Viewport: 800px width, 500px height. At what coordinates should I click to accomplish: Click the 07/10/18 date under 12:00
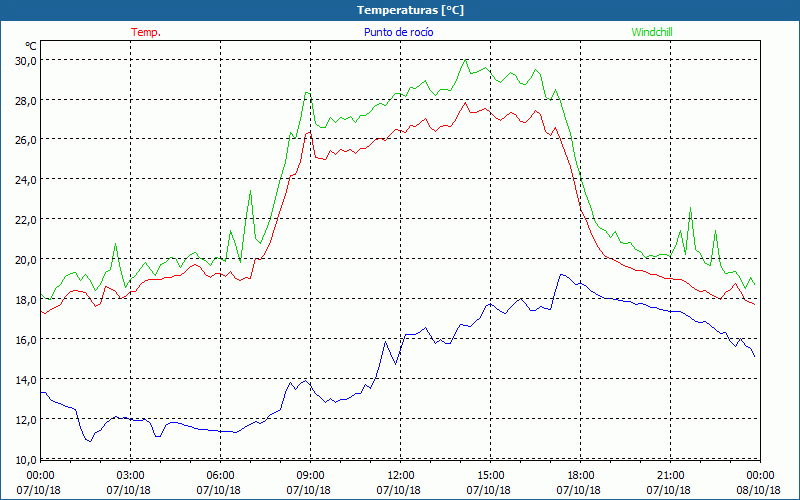(399, 490)
